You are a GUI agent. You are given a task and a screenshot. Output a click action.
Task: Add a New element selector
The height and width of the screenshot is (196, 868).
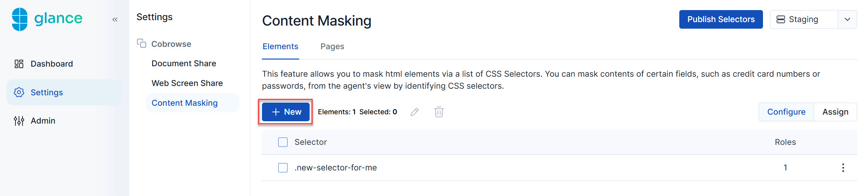(286, 112)
